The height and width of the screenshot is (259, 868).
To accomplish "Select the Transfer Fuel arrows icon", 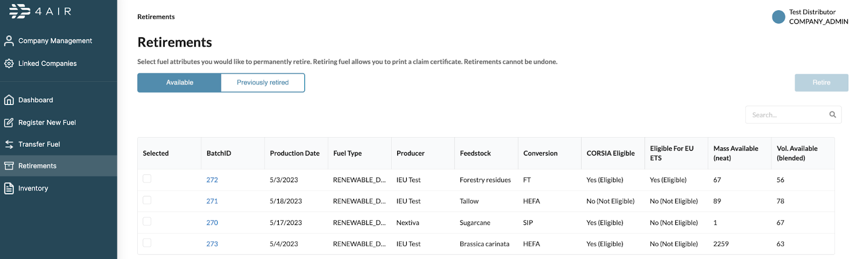I will click(9, 144).
